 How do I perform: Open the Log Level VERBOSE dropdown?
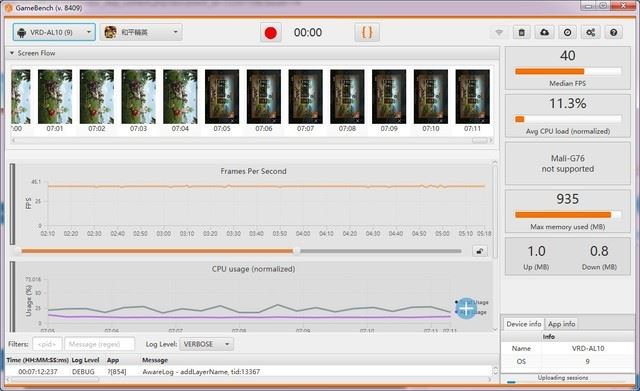(x=206, y=344)
